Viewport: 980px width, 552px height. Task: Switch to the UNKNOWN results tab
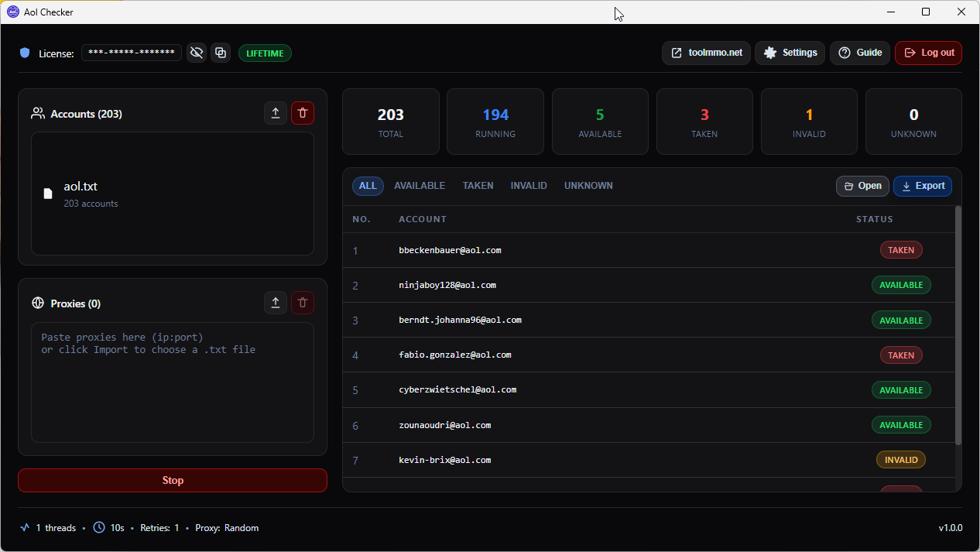(x=588, y=186)
